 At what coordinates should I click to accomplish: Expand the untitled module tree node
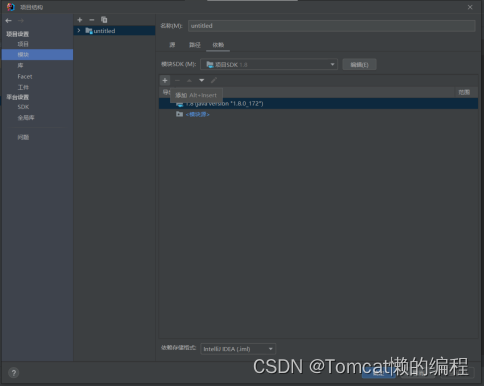(x=79, y=31)
